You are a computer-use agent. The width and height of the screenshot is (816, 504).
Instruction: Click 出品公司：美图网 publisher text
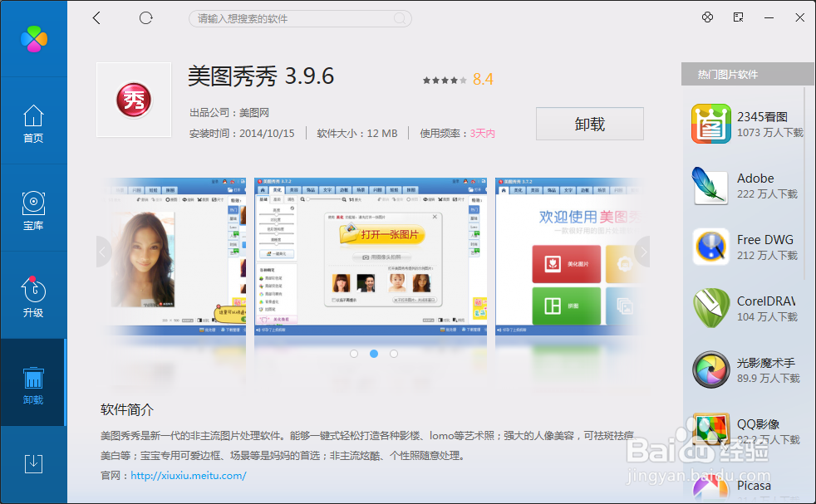(x=229, y=112)
